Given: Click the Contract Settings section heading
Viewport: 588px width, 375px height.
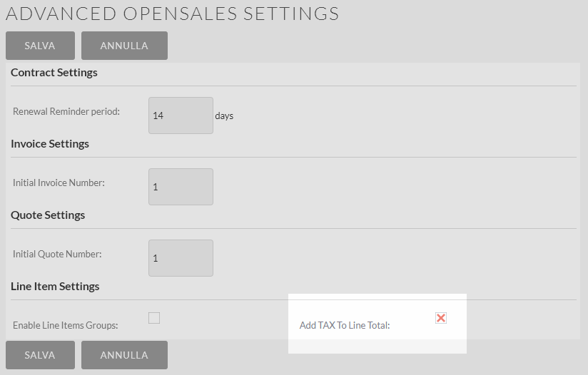Looking at the screenshot, I should [54, 73].
